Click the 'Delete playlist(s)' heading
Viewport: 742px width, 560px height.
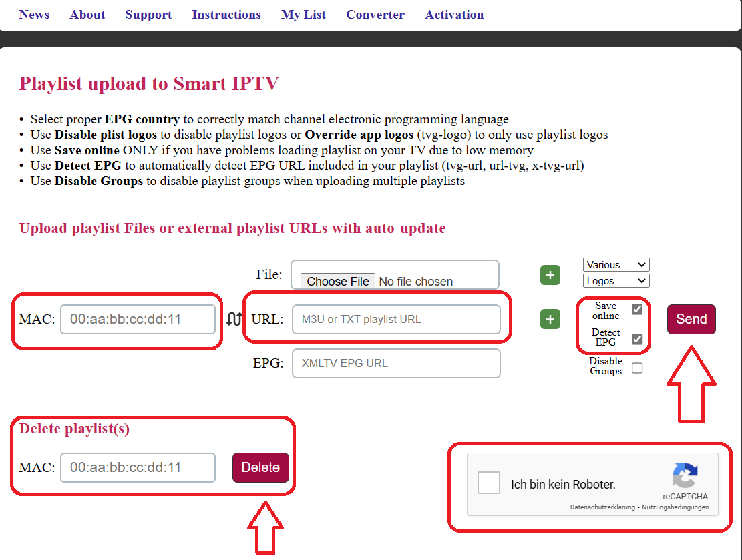point(74,428)
